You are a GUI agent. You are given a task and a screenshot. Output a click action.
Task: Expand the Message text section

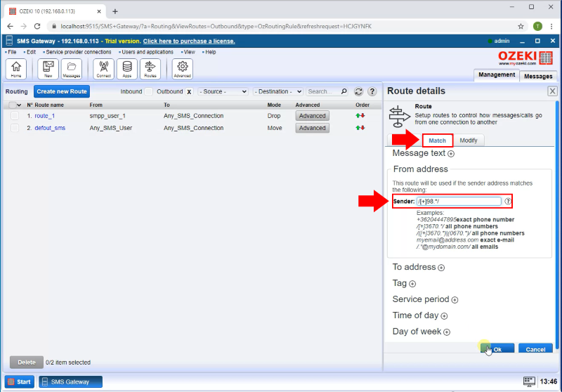coord(451,154)
